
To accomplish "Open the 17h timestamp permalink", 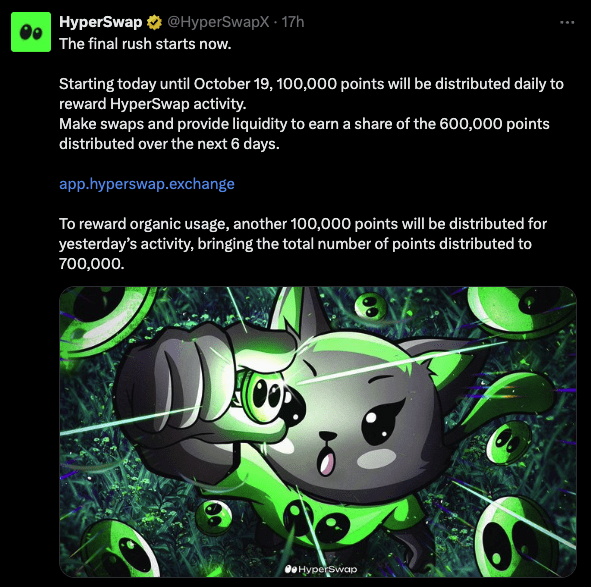I will tap(293, 22).
